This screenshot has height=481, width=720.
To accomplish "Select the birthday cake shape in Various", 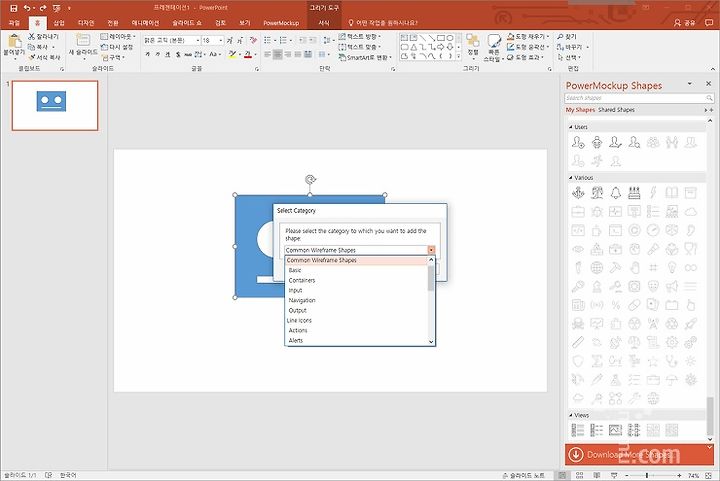I will (x=634, y=193).
